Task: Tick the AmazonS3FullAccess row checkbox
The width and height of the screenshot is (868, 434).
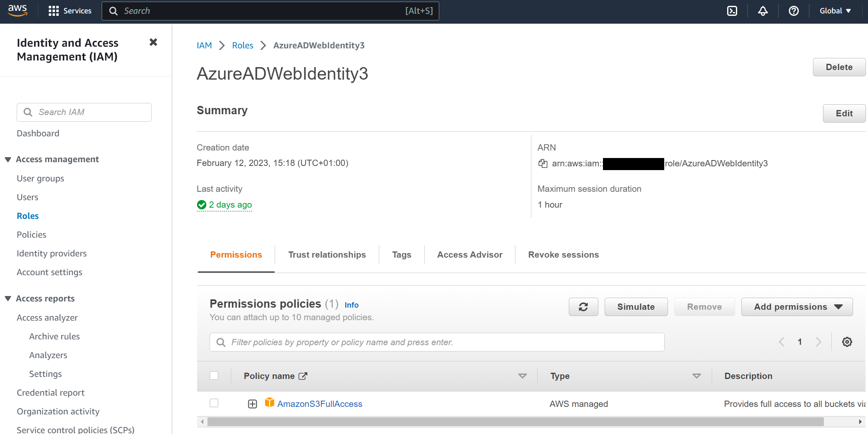Action: [x=214, y=403]
